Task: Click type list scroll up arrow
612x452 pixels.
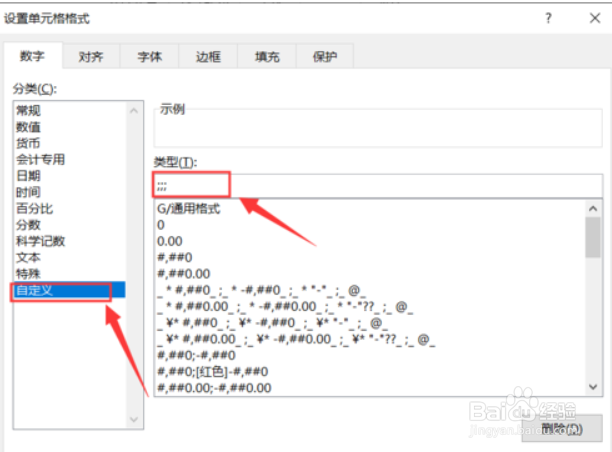Action: [593, 208]
